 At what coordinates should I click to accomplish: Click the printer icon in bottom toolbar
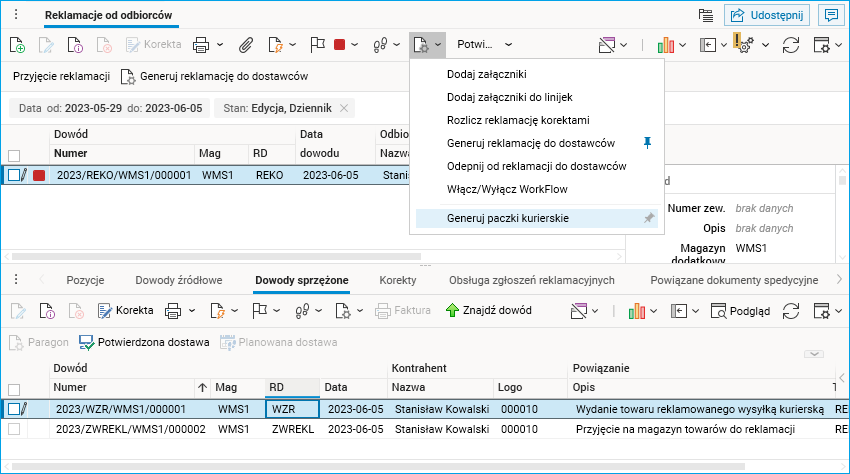coord(173,311)
